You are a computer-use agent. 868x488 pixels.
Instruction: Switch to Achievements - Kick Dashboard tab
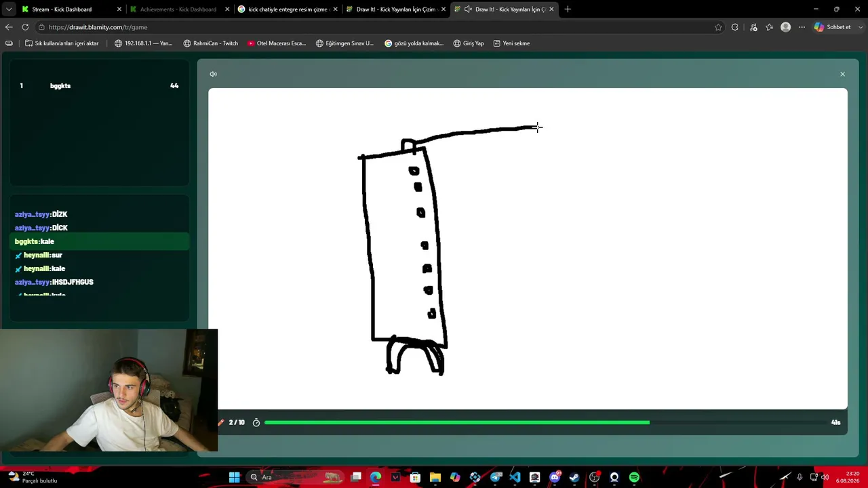[178, 9]
